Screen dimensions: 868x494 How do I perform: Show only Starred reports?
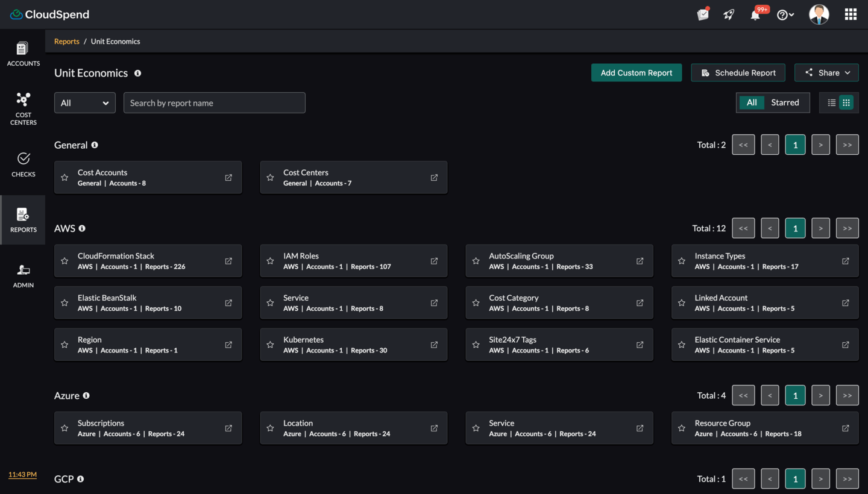click(785, 103)
